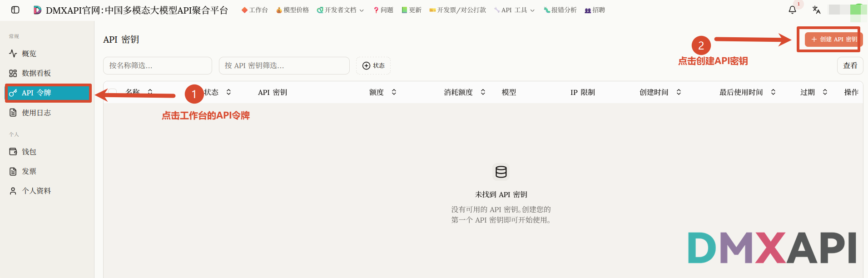
Task: Open the 状态 filter button
Action: click(373, 65)
